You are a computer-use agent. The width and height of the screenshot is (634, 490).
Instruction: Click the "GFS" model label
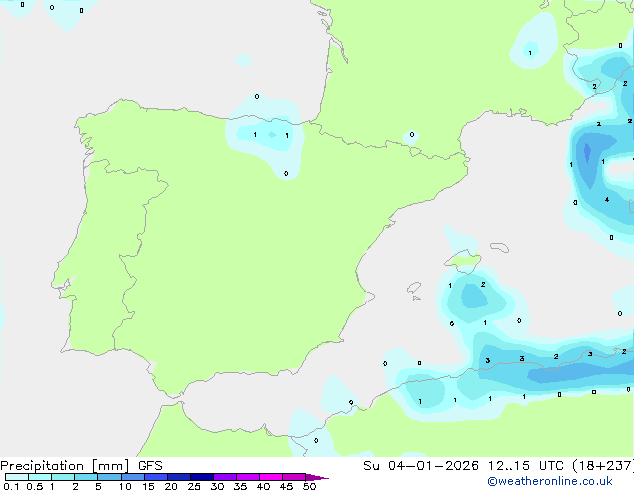click(150, 466)
